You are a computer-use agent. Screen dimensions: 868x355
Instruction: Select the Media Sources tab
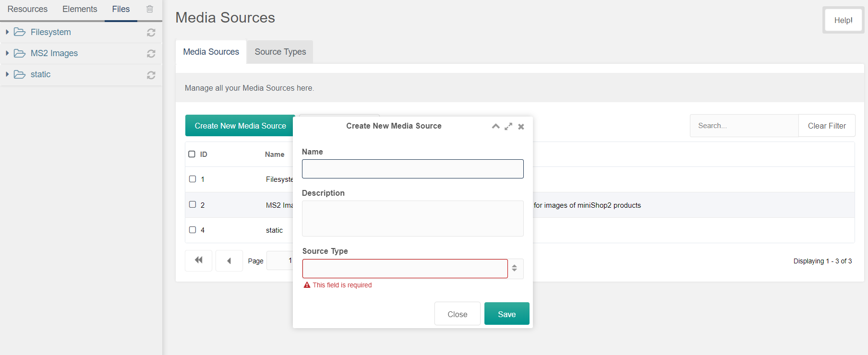(211, 52)
